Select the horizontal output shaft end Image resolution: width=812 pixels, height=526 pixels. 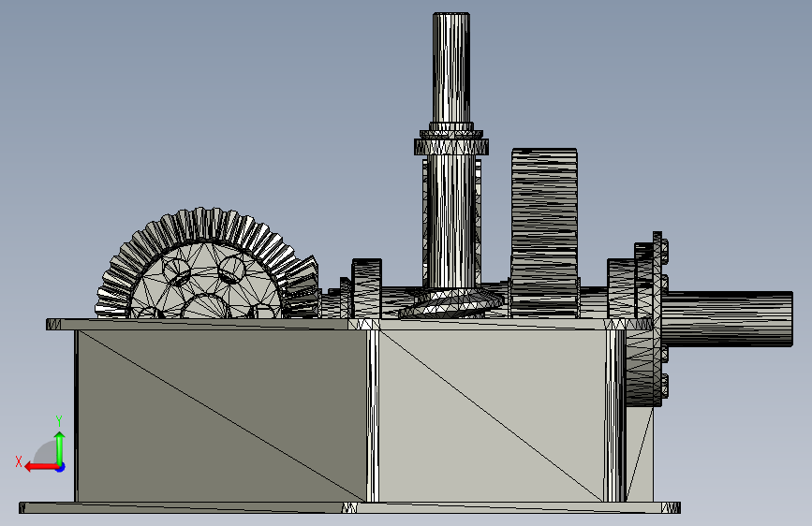[727, 319]
